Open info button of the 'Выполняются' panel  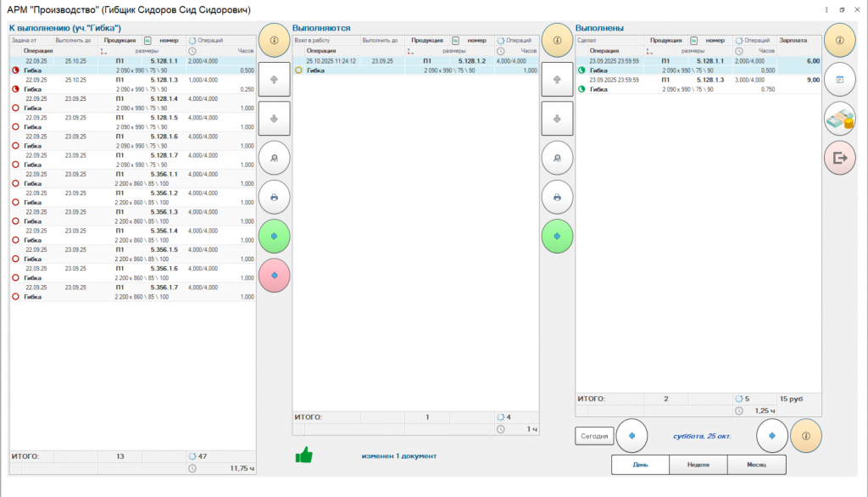[557, 41]
